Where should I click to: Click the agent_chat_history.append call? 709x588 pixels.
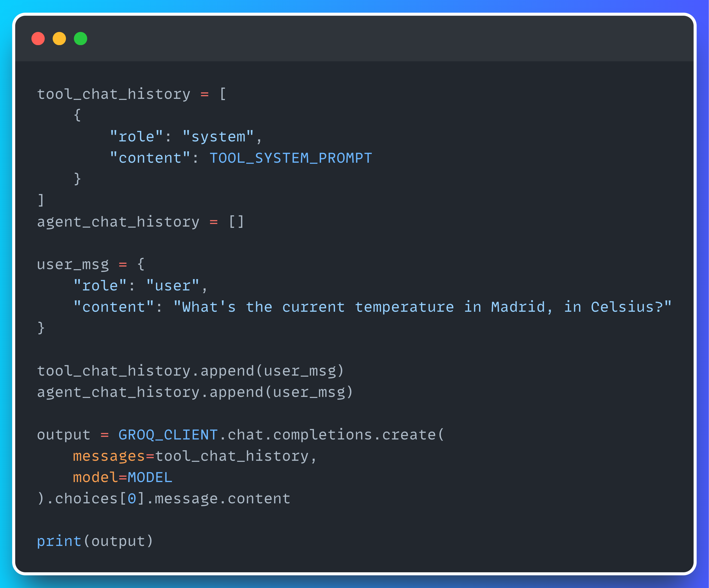(195, 392)
